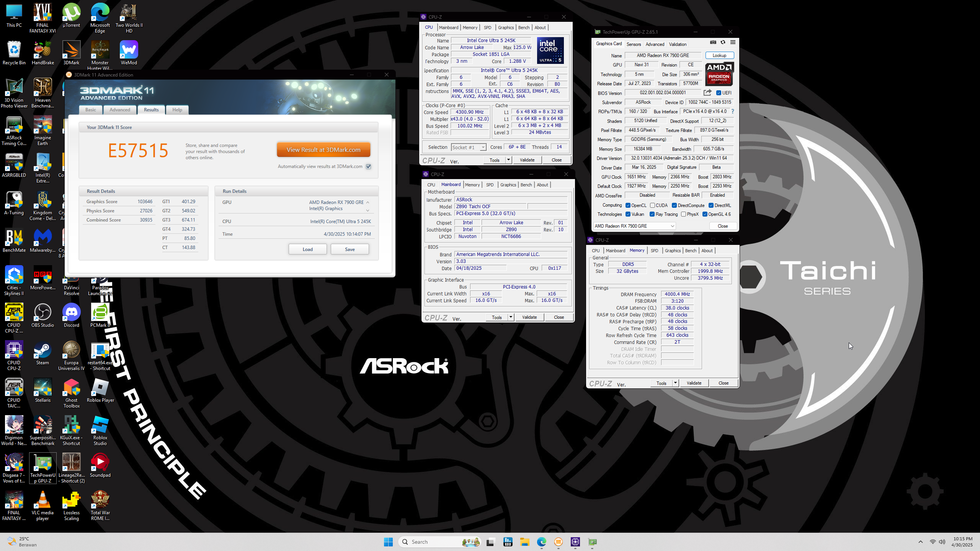
Task: Toggle DirectCompute checkbox in GPU-Z
Action: click(674, 205)
